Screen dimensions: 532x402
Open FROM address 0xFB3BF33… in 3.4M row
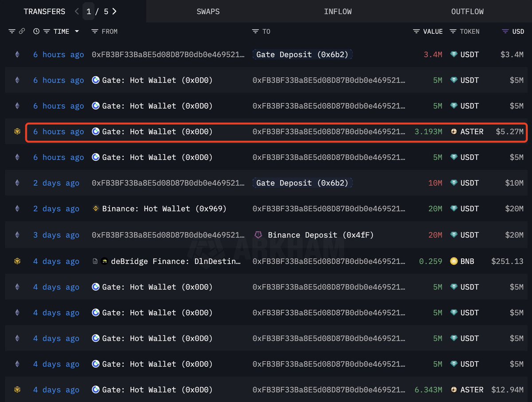pos(168,55)
